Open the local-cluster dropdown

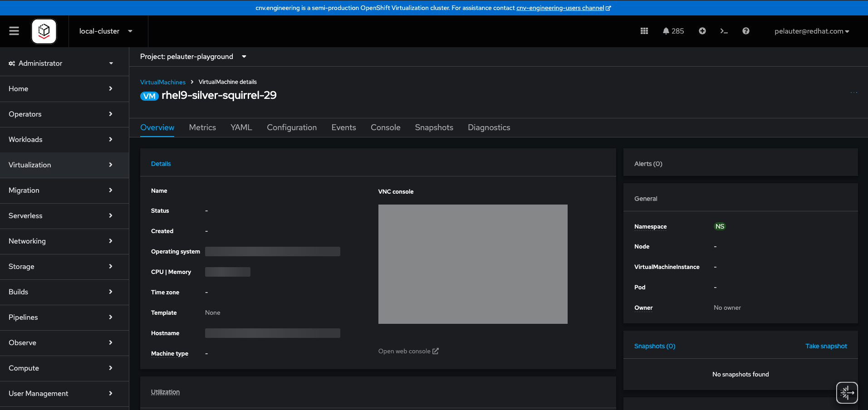pos(106,31)
